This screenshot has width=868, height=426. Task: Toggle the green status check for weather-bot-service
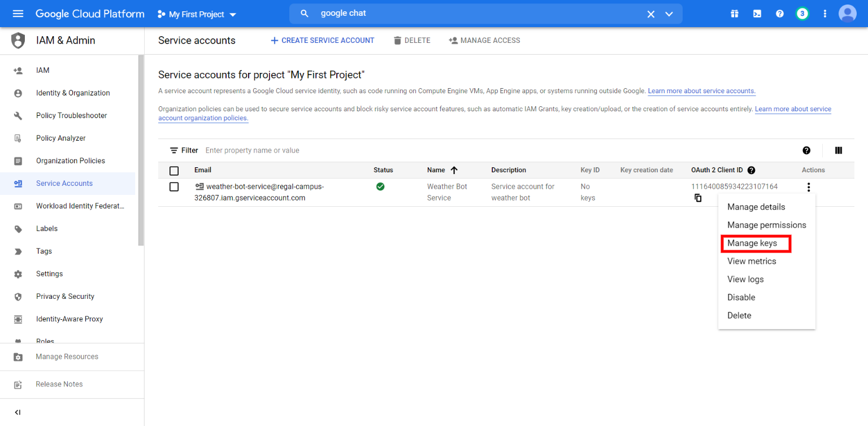pos(380,186)
